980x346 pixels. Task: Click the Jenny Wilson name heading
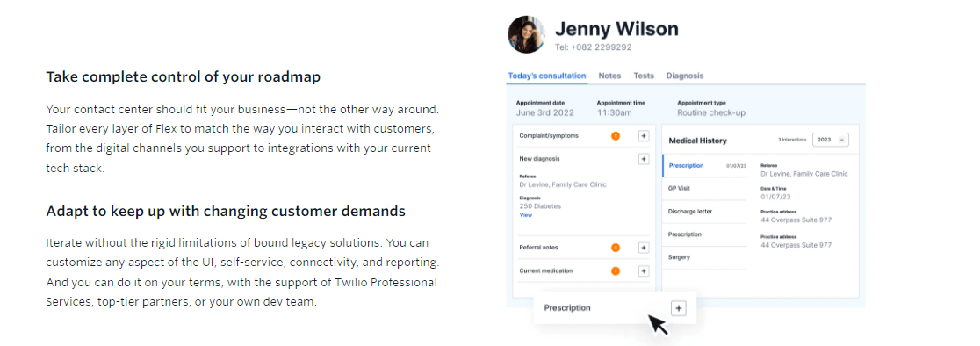click(x=616, y=29)
